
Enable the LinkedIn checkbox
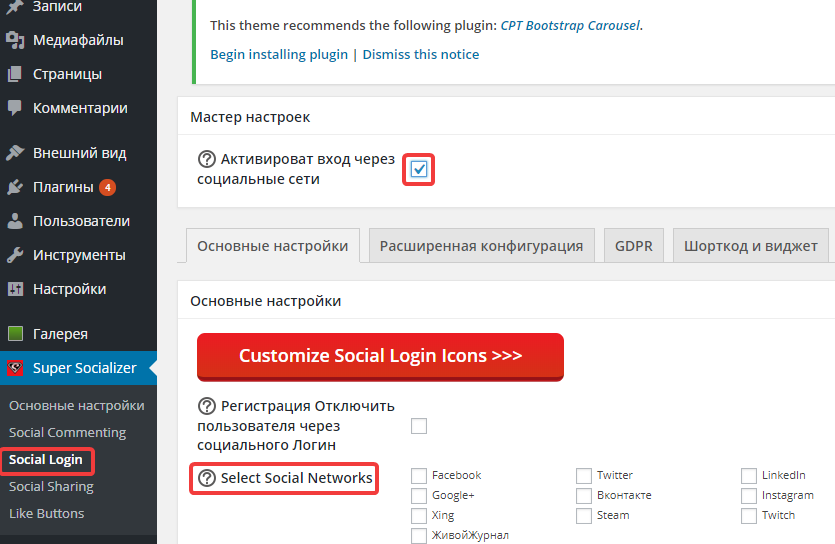pyautogui.click(x=749, y=475)
